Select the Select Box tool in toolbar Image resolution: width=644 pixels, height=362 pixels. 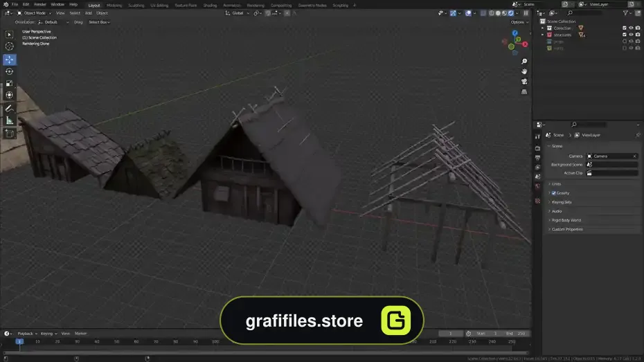pos(9,35)
